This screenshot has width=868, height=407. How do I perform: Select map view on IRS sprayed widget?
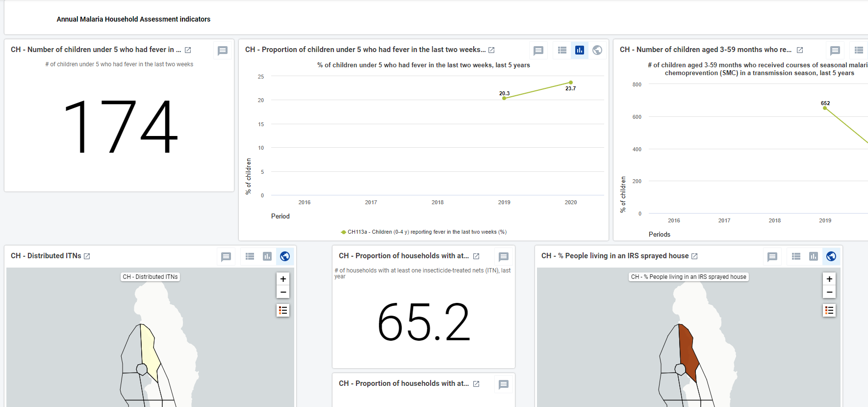click(831, 256)
